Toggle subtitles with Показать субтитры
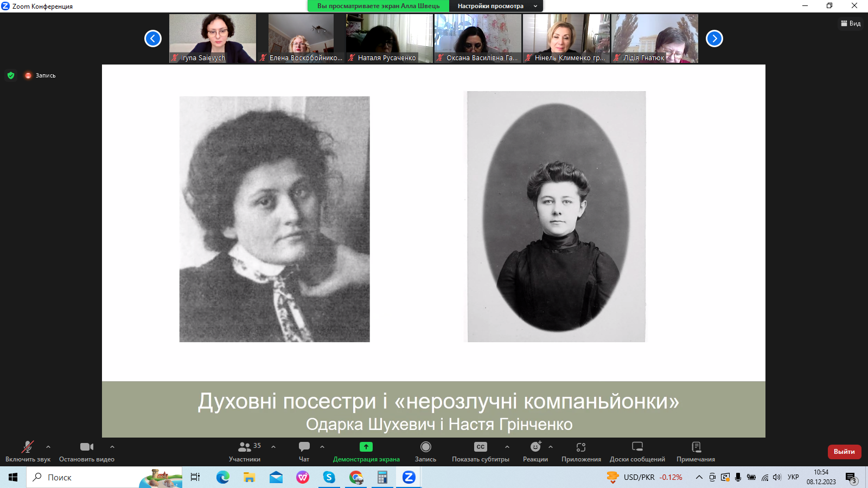 coord(480,447)
